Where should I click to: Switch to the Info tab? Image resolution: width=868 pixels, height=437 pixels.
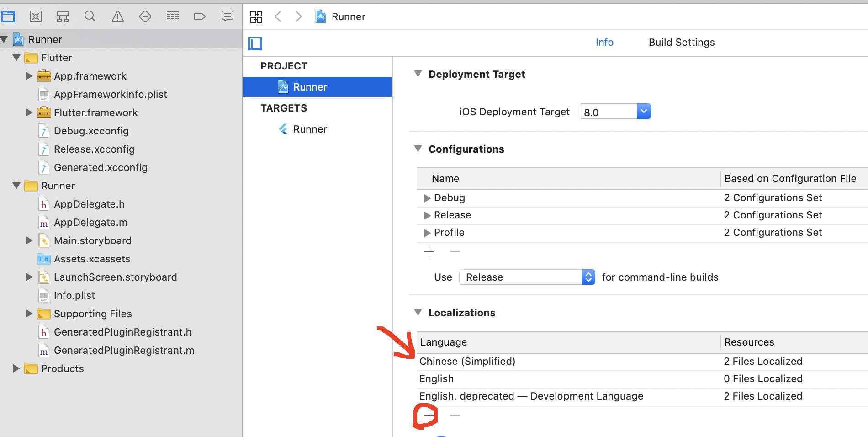604,43
